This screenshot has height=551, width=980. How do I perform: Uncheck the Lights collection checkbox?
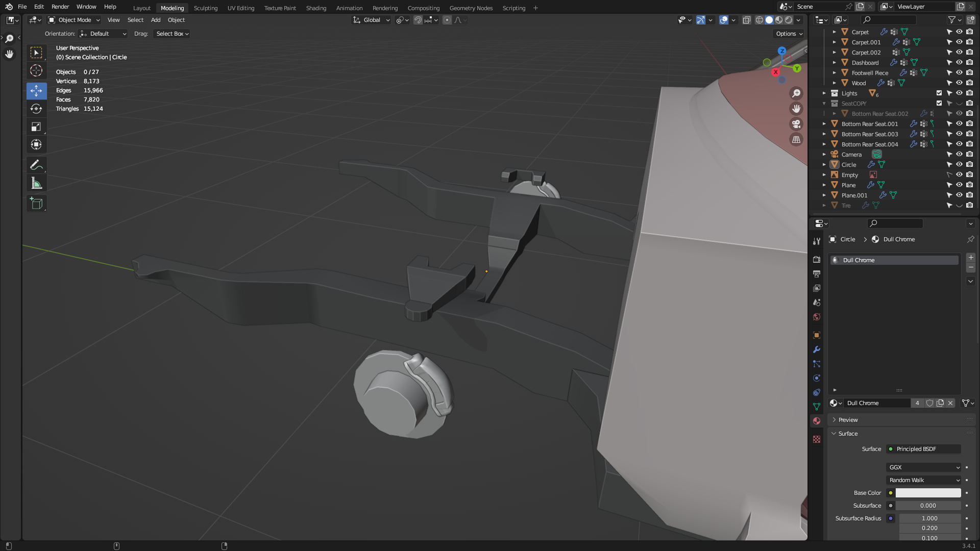pos(939,93)
